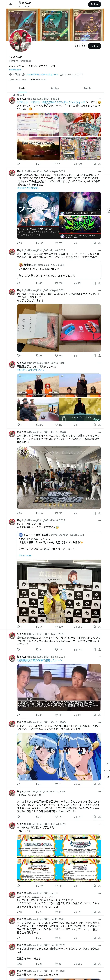Viewport: 110px width, 980px height.
Task: Repost the pinned post
Action: click(x=37, y=164)
